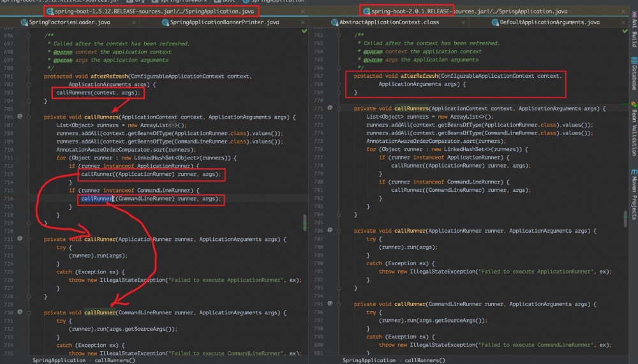Collapse the Javadoc comment at line 696
The image size is (638, 364).
point(29,36)
